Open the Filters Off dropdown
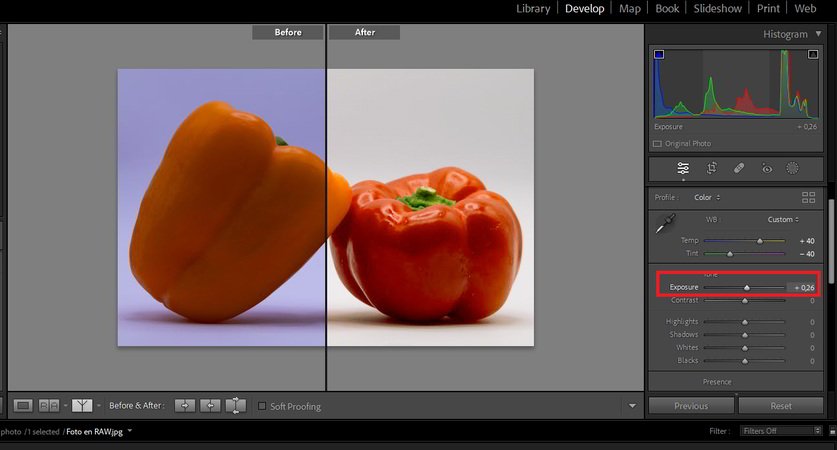 (x=780, y=431)
